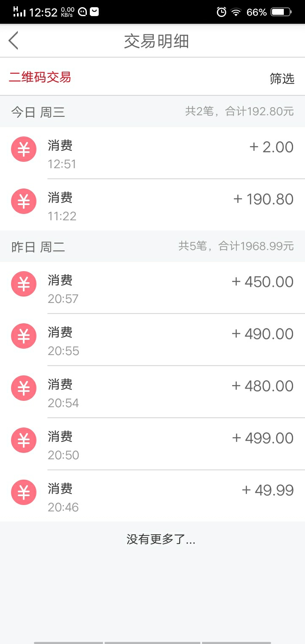This screenshot has width=305, height=644.
Task: Tap the 交易明细 page title
Action: [156, 41]
